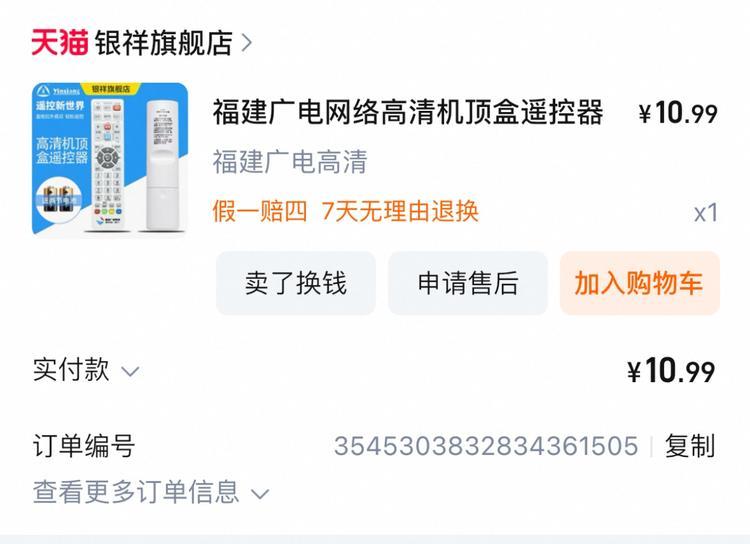Open the remote control product thumbnail
750x544 pixels.
[110, 157]
